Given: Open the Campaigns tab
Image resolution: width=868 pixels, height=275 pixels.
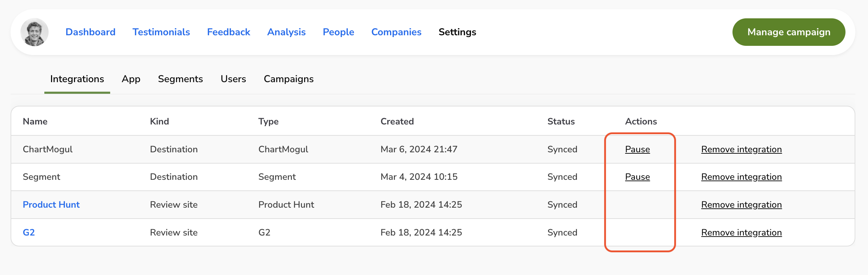Looking at the screenshot, I should (x=289, y=79).
